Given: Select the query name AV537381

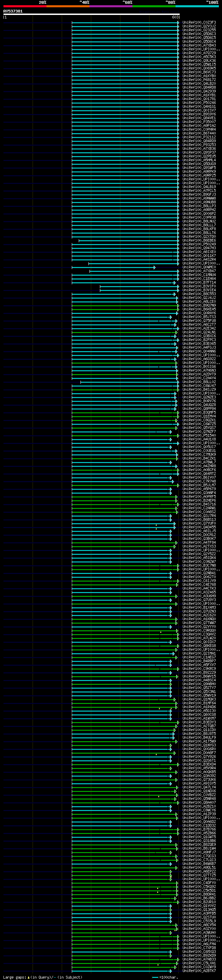Looking at the screenshot, I should click(13, 11).
